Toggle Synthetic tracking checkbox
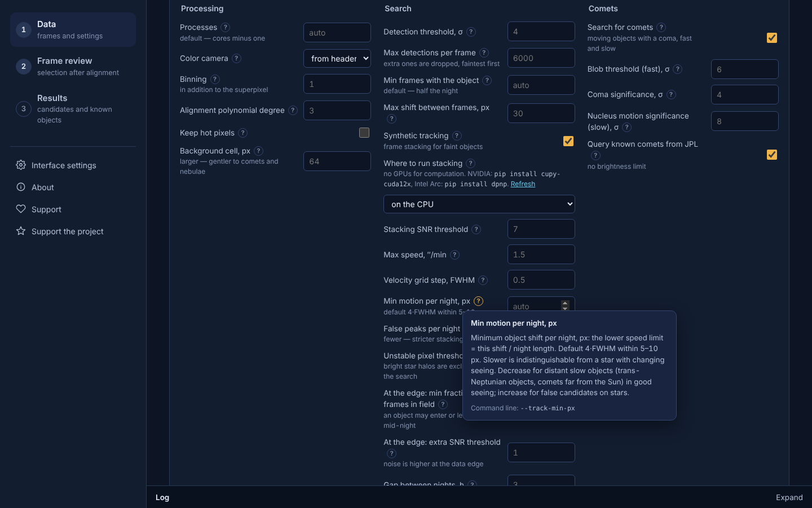This screenshot has height=508, width=812. pos(568,141)
